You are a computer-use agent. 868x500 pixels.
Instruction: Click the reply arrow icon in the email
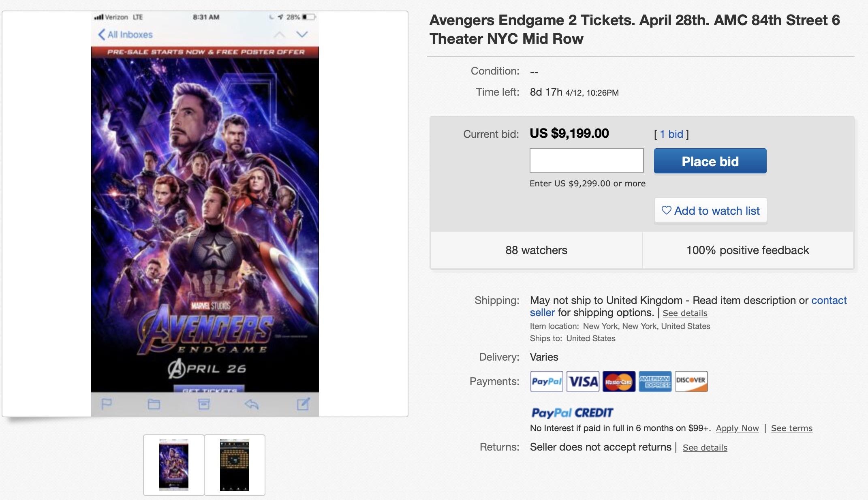pos(252,404)
